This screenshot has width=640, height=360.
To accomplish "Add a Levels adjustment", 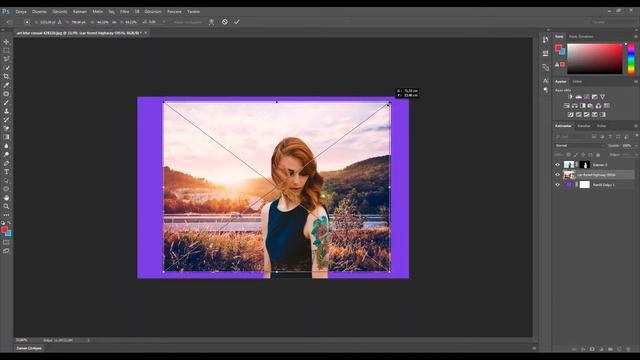I will 578,97.
